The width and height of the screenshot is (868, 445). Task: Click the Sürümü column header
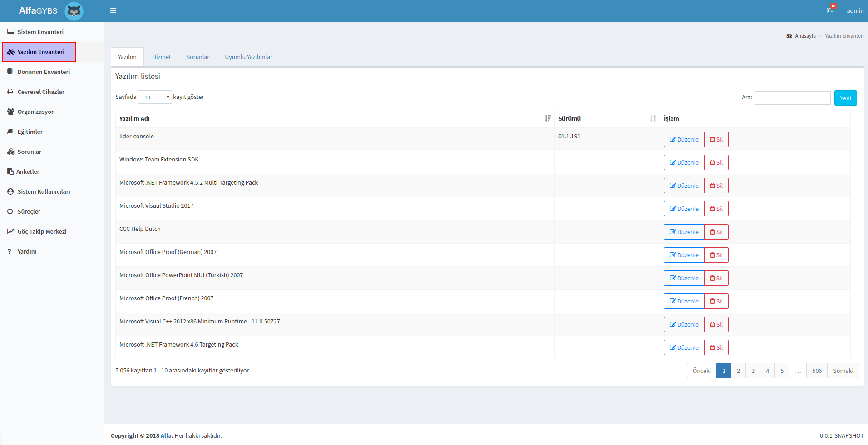[x=607, y=118]
